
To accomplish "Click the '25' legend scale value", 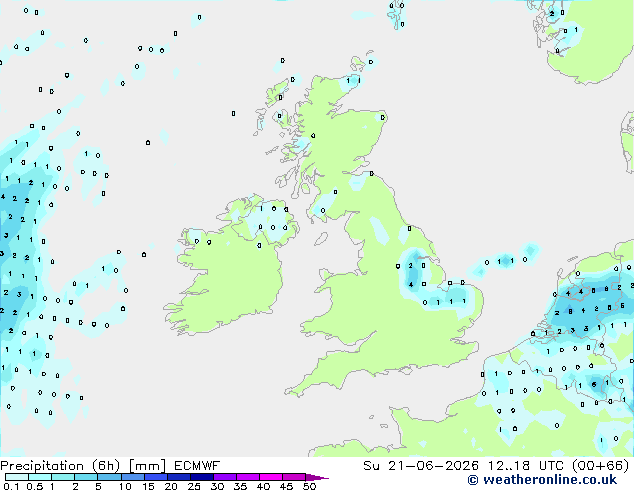I will click(194, 486).
